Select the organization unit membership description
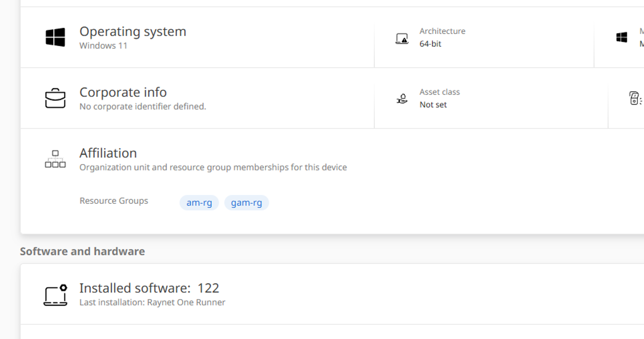644x339 pixels. click(x=213, y=168)
